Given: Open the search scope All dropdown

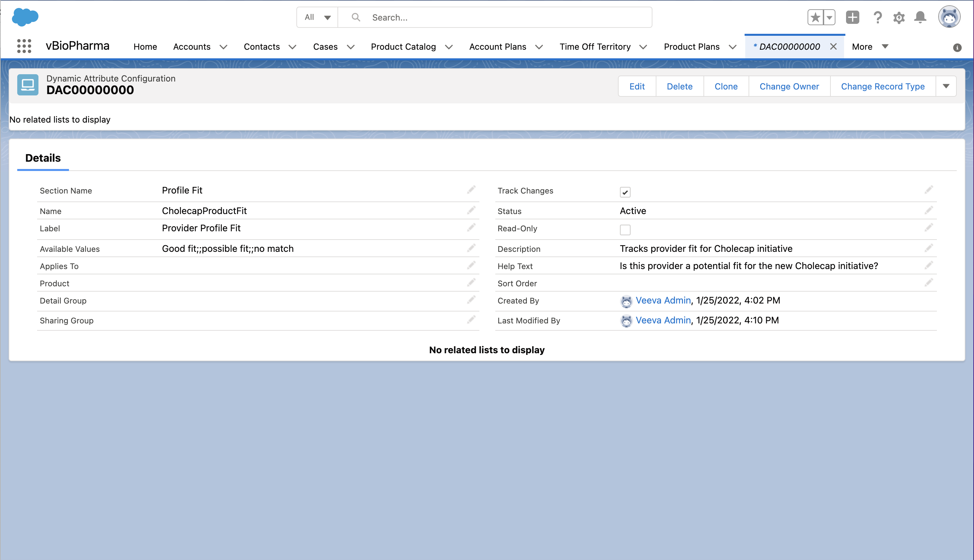Looking at the screenshot, I should tap(317, 17).
